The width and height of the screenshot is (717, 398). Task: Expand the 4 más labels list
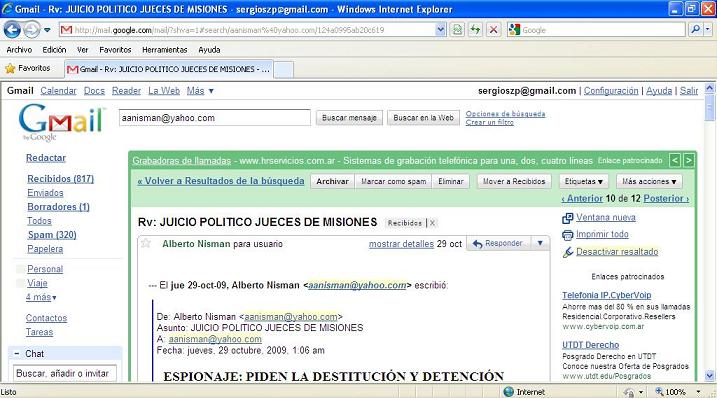[41, 297]
